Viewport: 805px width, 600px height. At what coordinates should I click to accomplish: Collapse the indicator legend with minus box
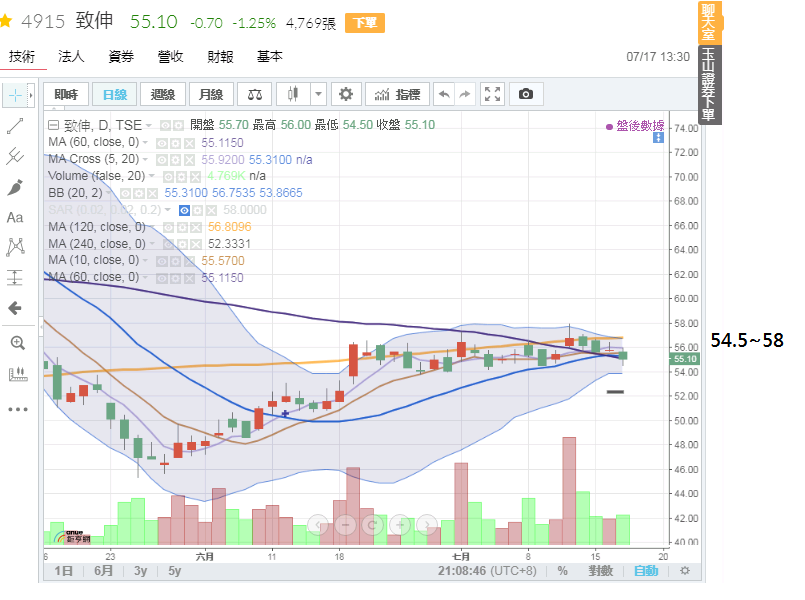coord(53,125)
